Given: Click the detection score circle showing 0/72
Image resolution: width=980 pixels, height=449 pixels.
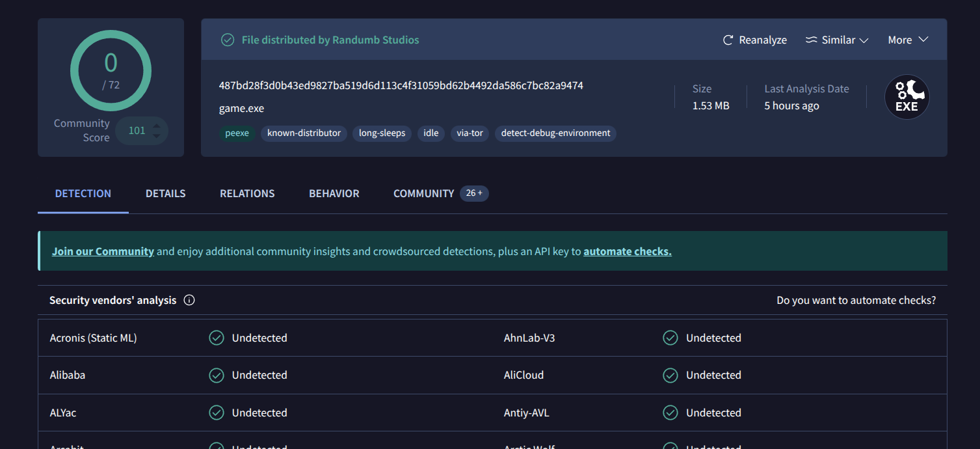Looking at the screenshot, I should pos(111,71).
